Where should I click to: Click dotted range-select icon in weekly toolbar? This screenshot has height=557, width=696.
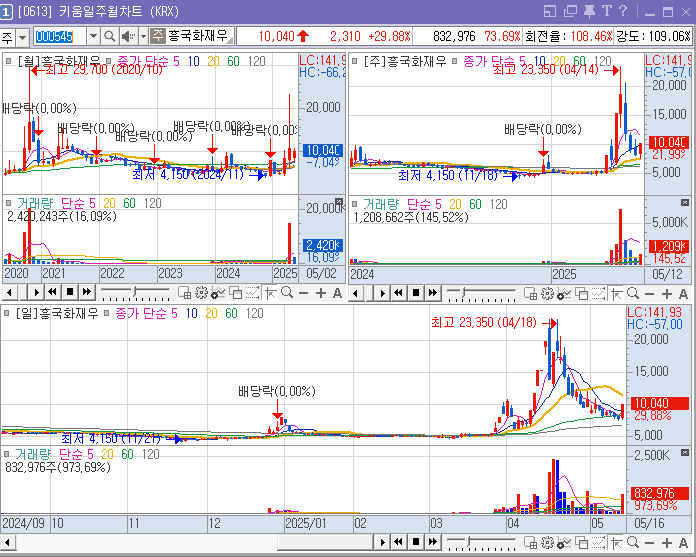coord(598,294)
